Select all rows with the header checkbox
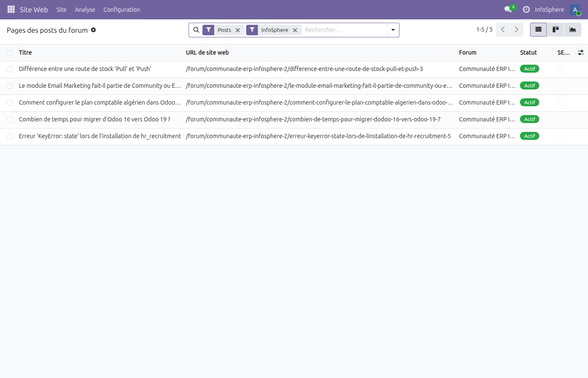Viewport: 588px width, 378px height. 9,52
